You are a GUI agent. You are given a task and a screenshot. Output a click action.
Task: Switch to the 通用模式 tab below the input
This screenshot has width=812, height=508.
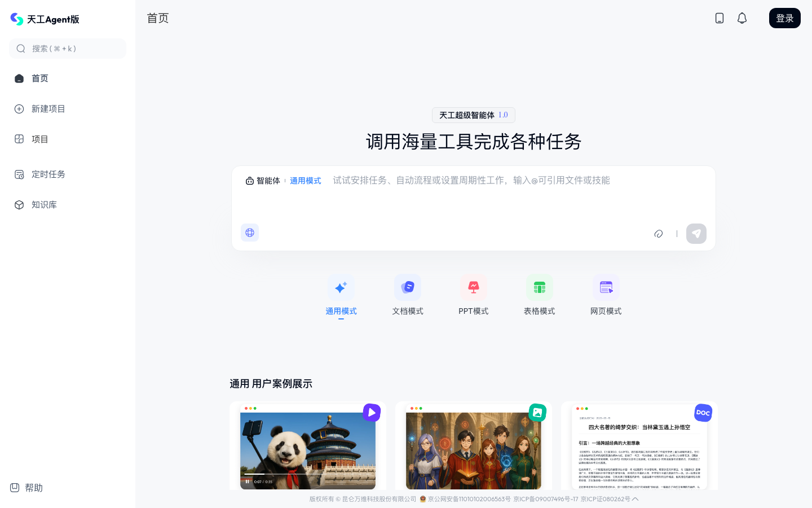click(341, 311)
